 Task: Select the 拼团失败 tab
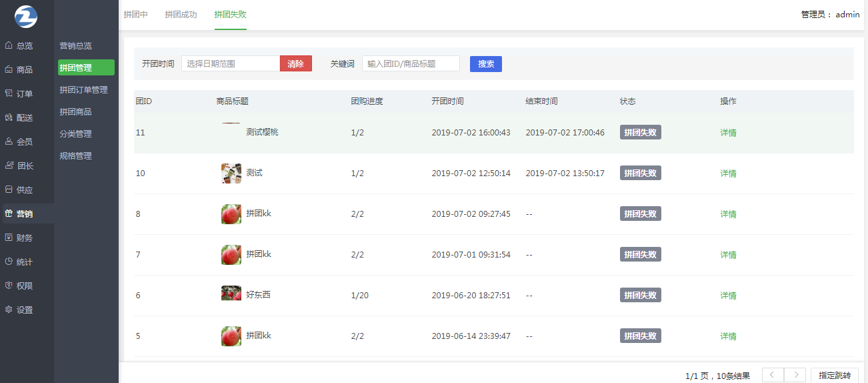[230, 15]
